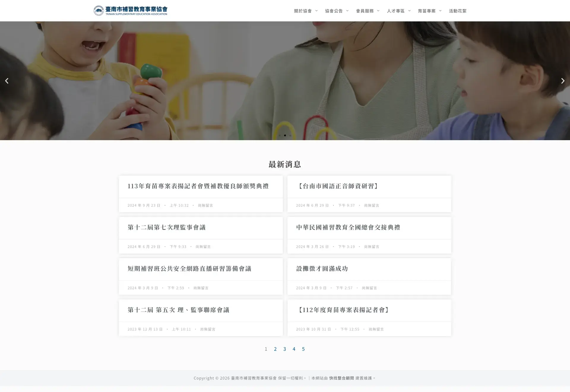Click 尚無留言 under 第十二屆第七次理監事會議
Image resolution: width=570 pixels, height=392 pixels.
(203, 246)
